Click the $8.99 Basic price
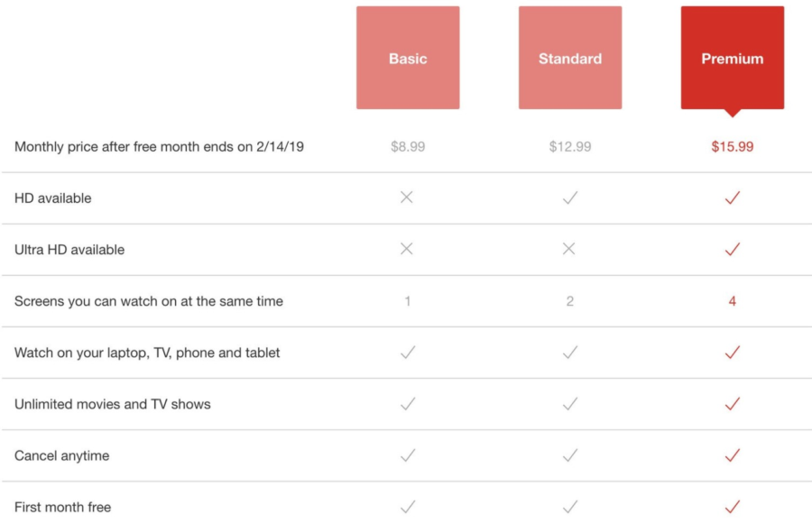This screenshot has width=812, height=523. (x=408, y=146)
